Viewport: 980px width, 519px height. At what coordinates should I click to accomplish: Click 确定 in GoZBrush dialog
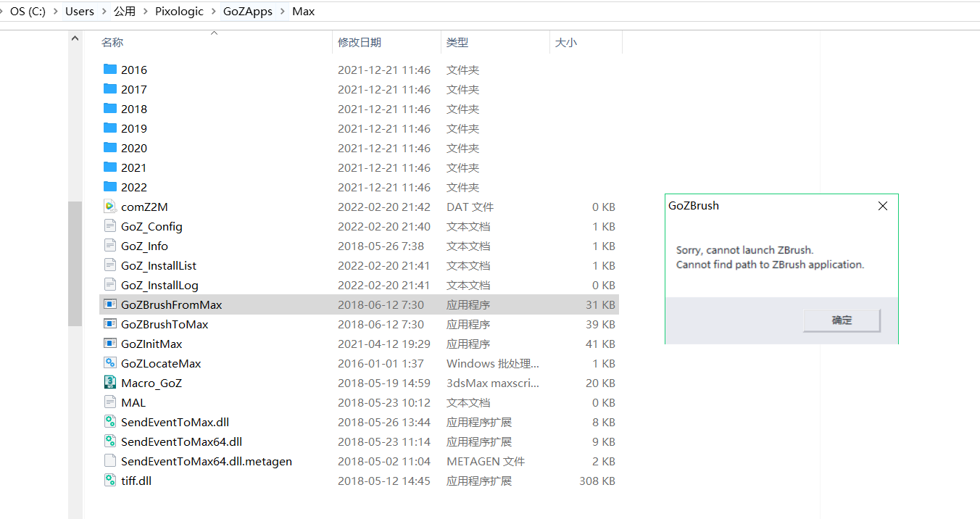point(842,320)
